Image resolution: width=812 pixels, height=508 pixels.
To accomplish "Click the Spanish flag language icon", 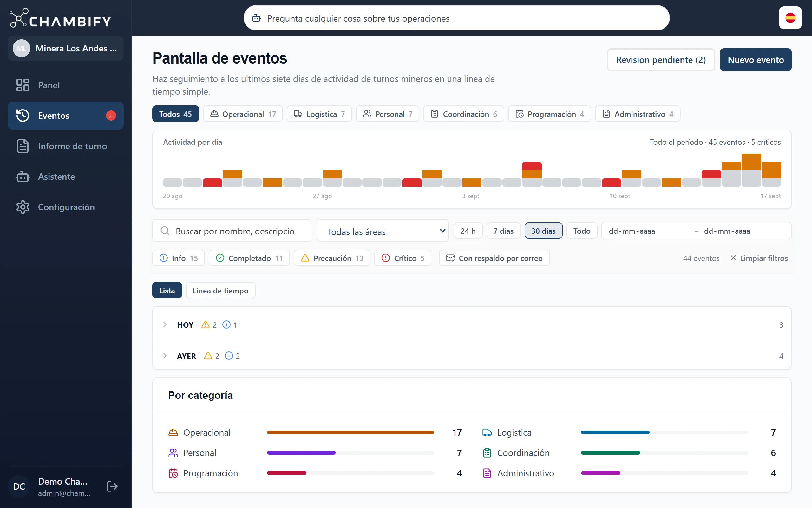I will (x=790, y=18).
